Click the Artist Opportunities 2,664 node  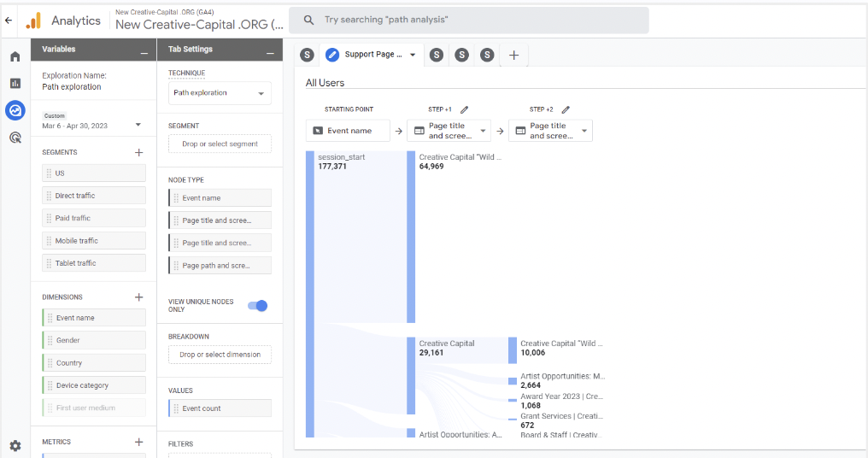click(513, 381)
